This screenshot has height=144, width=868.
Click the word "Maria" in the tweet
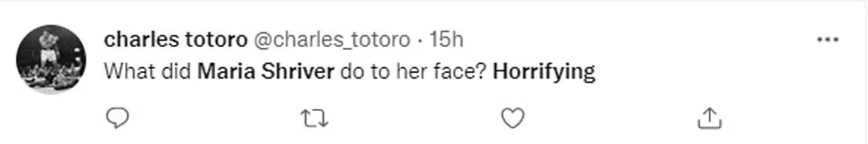(x=226, y=71)
